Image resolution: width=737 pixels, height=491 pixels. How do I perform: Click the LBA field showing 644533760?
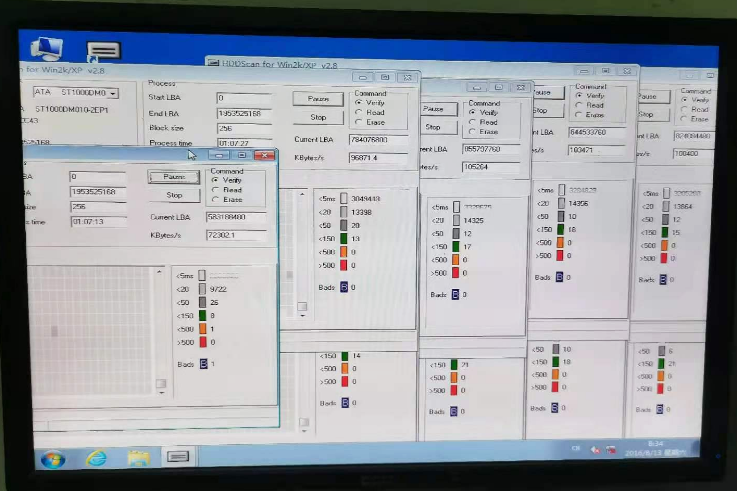pos(597,132)
